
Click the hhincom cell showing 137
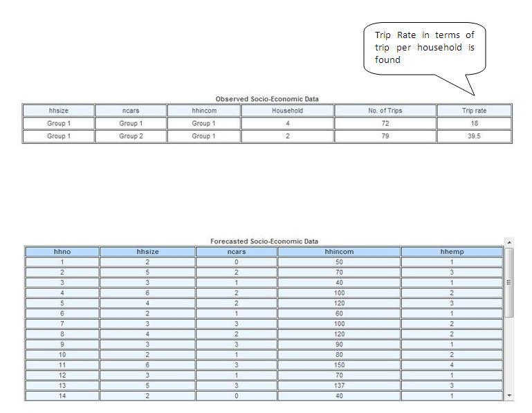(339, 385)
